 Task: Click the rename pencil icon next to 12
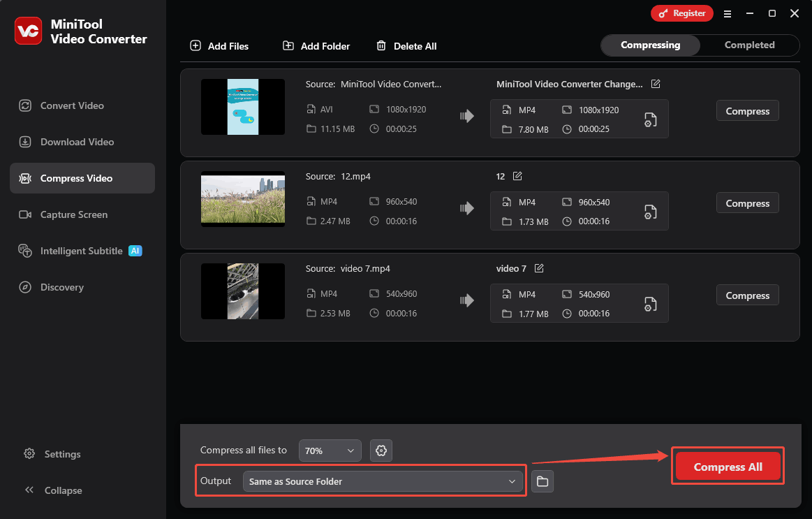click(517, 176)
